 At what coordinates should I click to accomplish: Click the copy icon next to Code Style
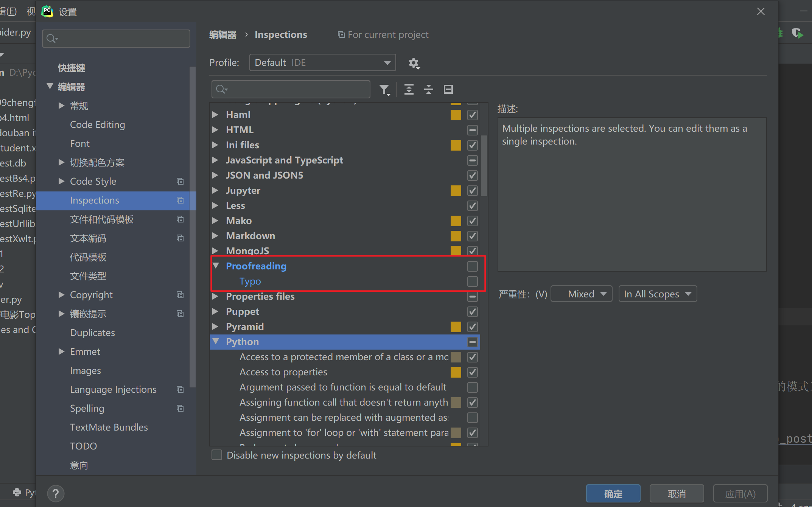(x=180, y=181)
